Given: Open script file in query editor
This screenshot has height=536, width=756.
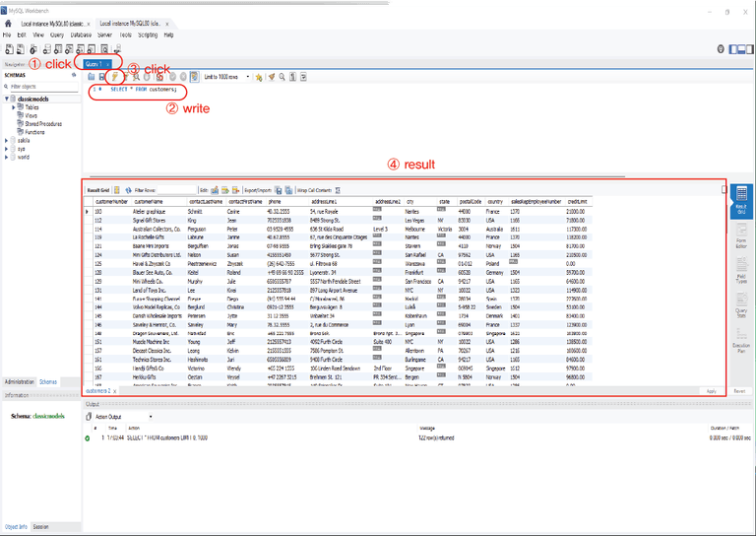Looking at the screenshot, I should click(x=92, y=77).
